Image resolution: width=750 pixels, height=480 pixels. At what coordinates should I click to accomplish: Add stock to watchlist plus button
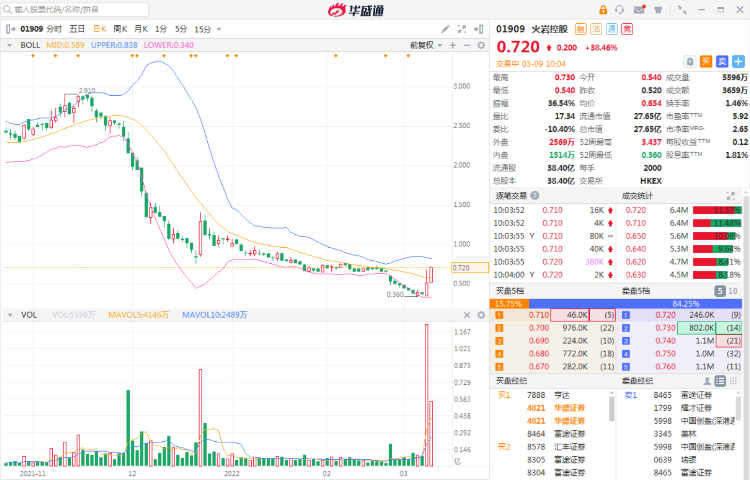coord(739,62)
